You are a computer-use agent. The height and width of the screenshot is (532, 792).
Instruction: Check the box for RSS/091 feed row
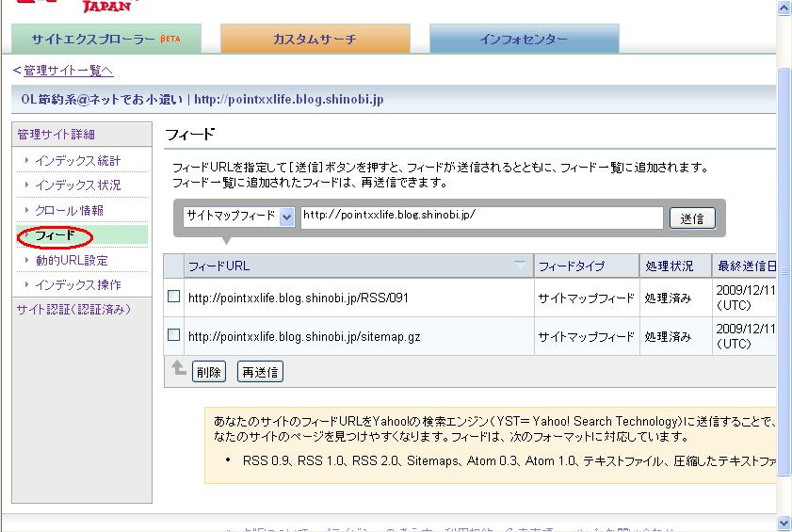pos(173,296)
